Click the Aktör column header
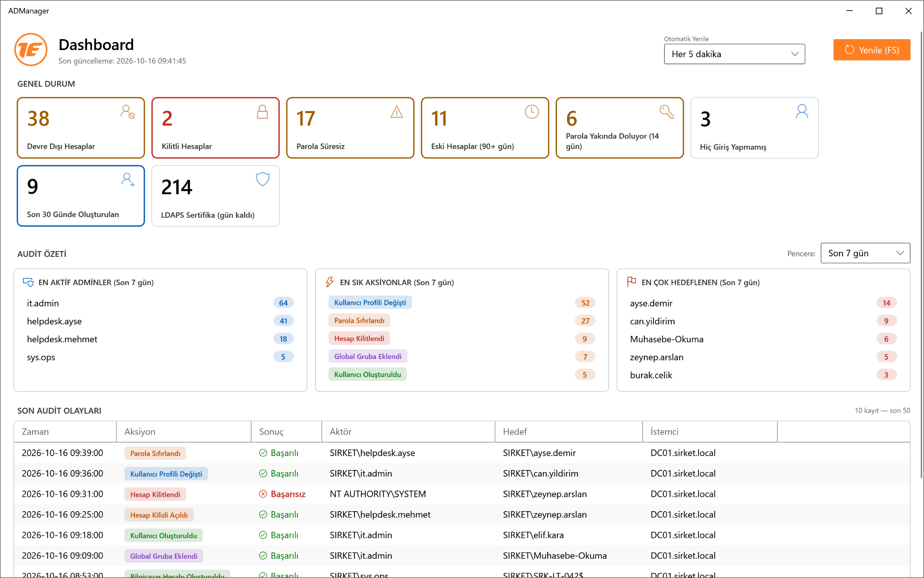Image resolution: width=924 pixels, height=578 pixels. point(408,432)
